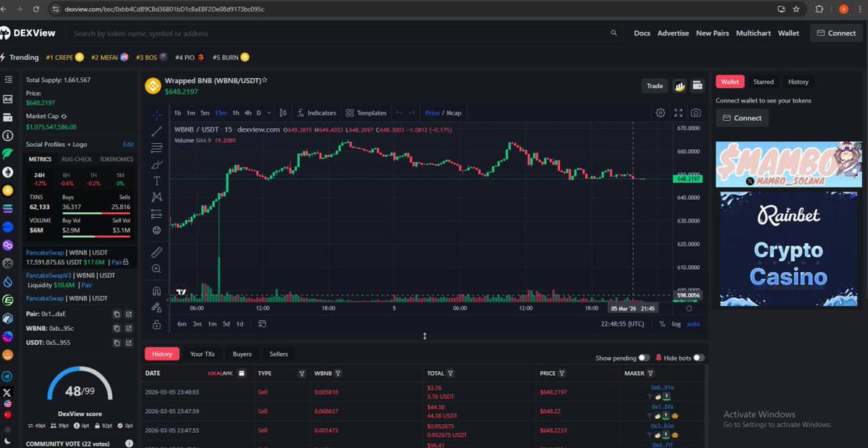Image resolution: width=868 pixels, height=448 pixels.
Task: Toggle percent scale on chart
Action: (662, 324)
